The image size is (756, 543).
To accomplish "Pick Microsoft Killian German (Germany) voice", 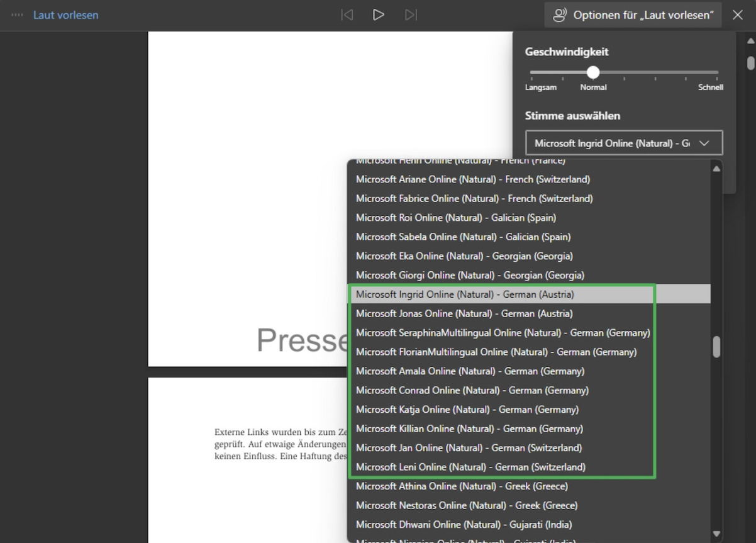I will click(529, 428).
